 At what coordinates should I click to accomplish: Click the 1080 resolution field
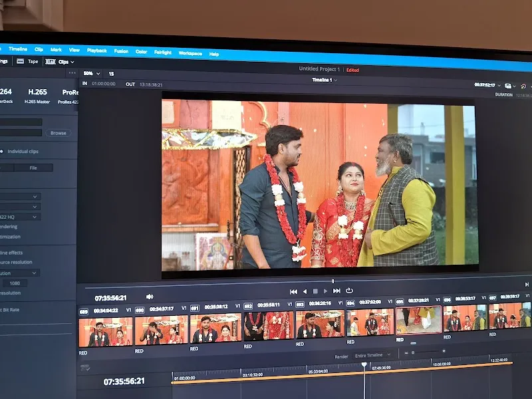(x=15, y=283)
